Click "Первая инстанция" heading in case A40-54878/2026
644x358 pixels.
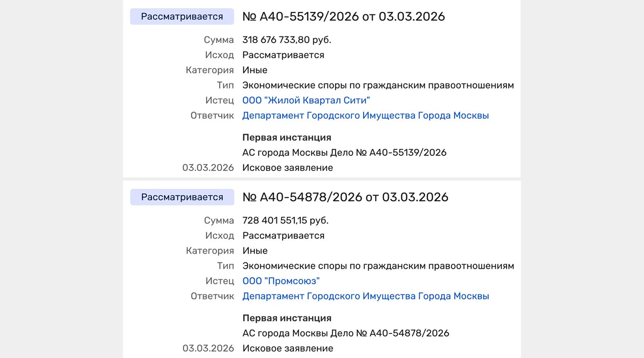[x=286, y=318]
